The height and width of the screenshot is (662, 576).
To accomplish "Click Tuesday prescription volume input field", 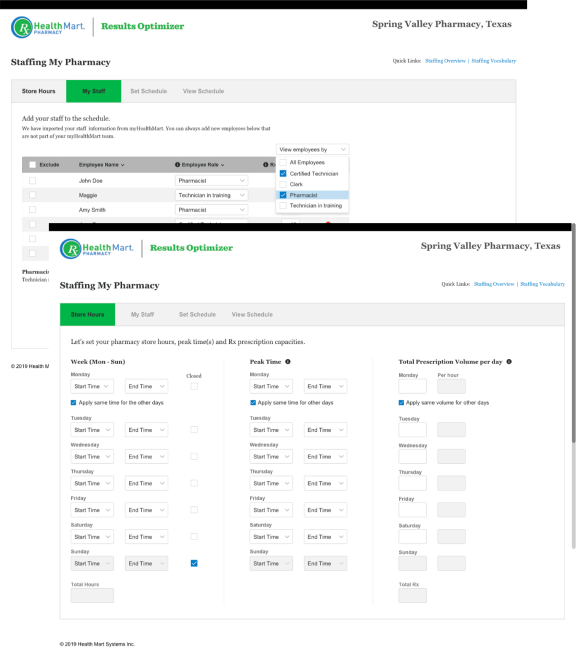I will (413, 430).
